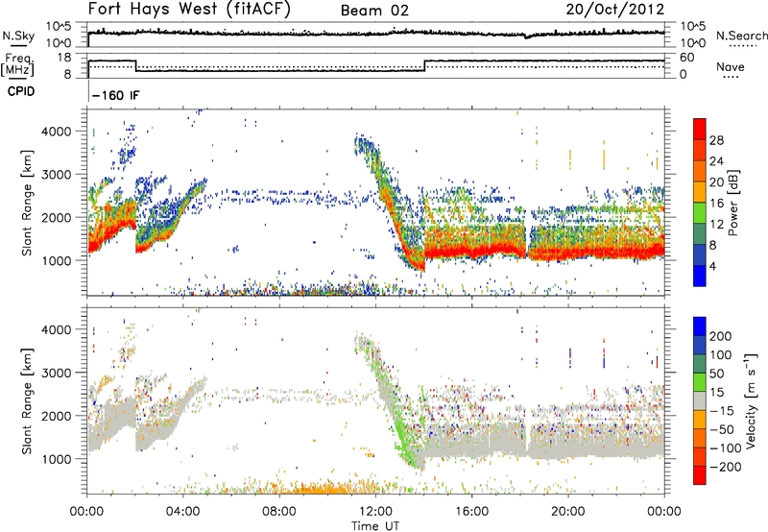Click the 'Fort Hays West (fitACF)' plot title
Image resolution: width=768 pixels, height=532 pixels.
tap(189, 10)
